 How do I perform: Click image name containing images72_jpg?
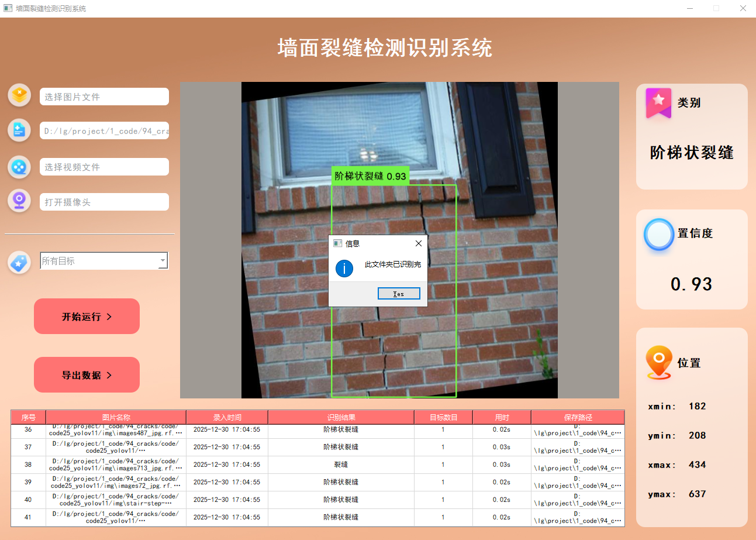(x=116, y=482)
